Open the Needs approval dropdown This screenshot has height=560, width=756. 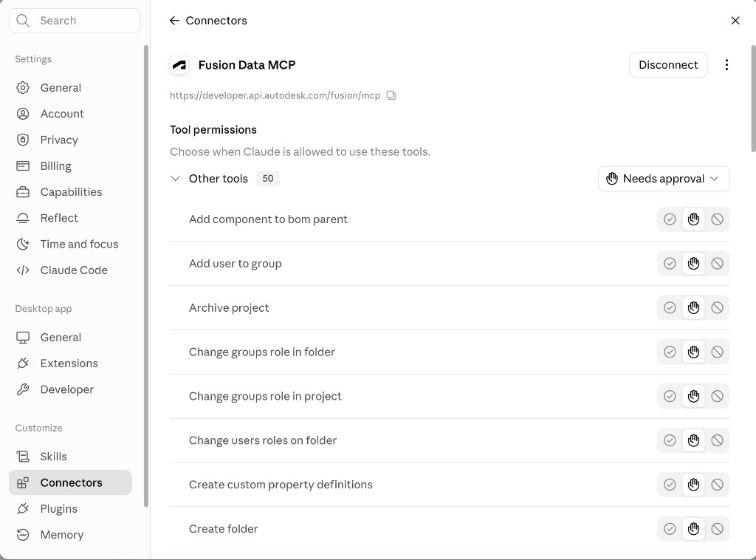pos(664,179)
